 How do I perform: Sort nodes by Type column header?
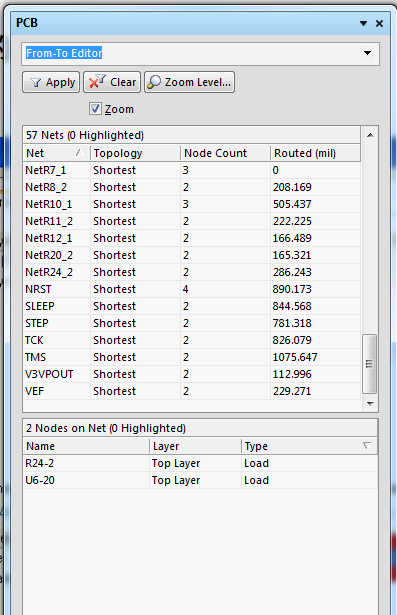310,446
